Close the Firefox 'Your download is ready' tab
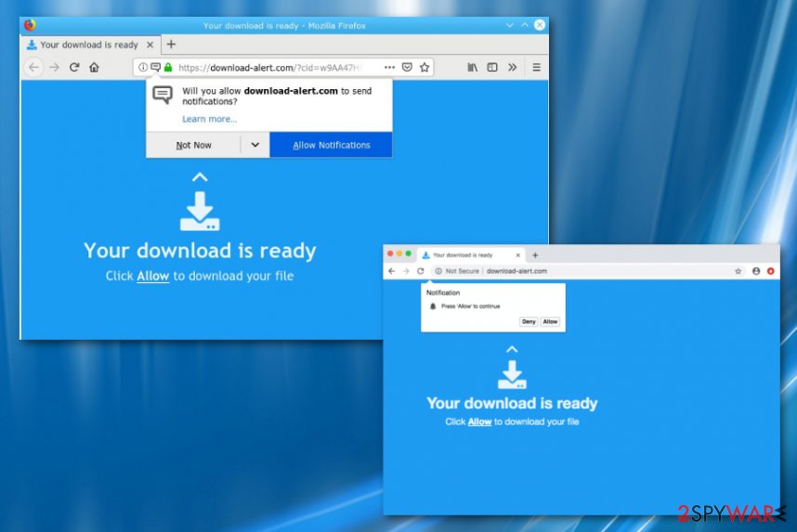 150,45
